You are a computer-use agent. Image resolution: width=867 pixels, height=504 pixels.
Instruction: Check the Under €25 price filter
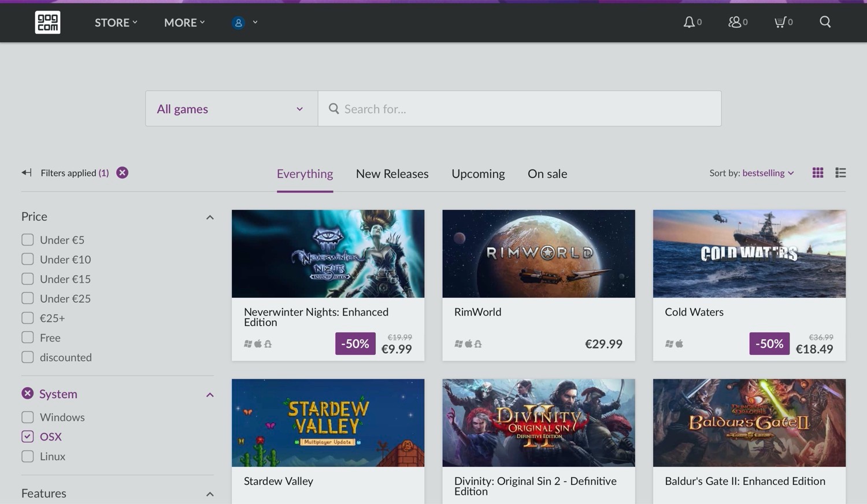(x=27, y=299)
